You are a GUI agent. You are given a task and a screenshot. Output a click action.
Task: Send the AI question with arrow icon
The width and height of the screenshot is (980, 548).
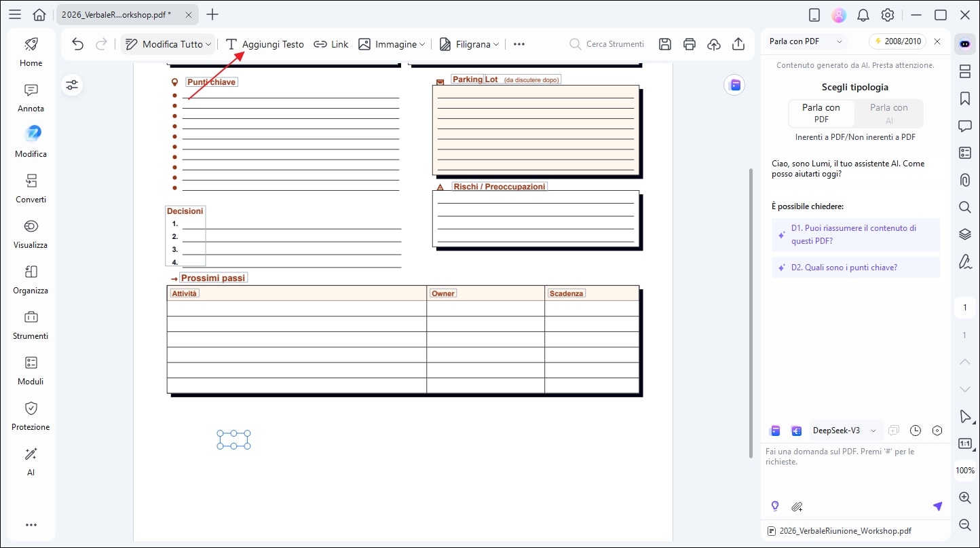tap(937, 507)
